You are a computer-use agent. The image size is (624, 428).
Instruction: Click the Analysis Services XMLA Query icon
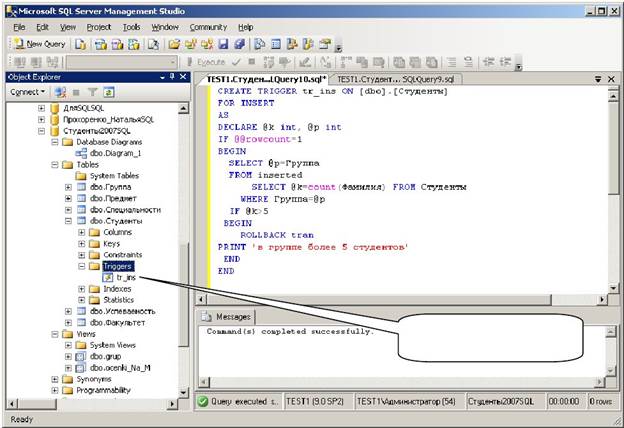[134, 44]
